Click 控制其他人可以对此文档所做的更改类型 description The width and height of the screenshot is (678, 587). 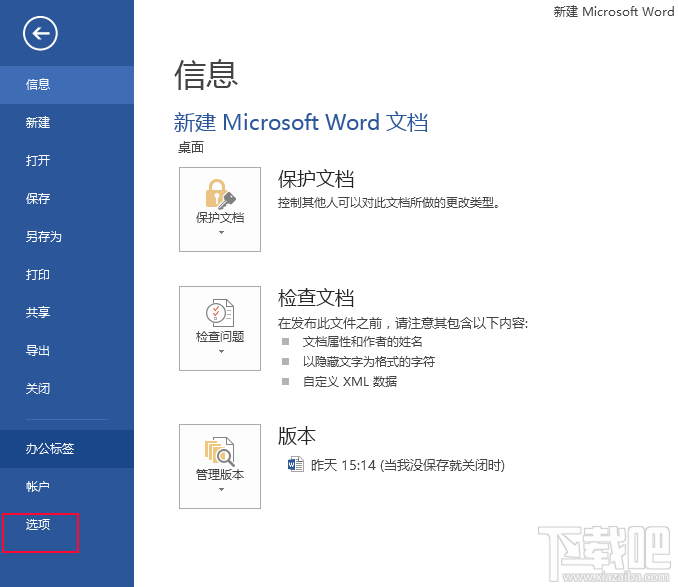pyautogui.click(x=389, y=202)
